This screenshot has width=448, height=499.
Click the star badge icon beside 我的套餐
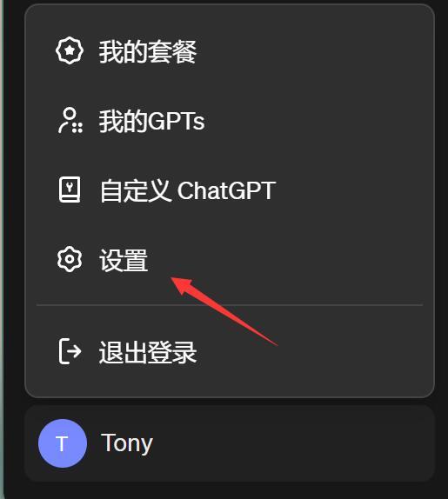tap(70, 50)
